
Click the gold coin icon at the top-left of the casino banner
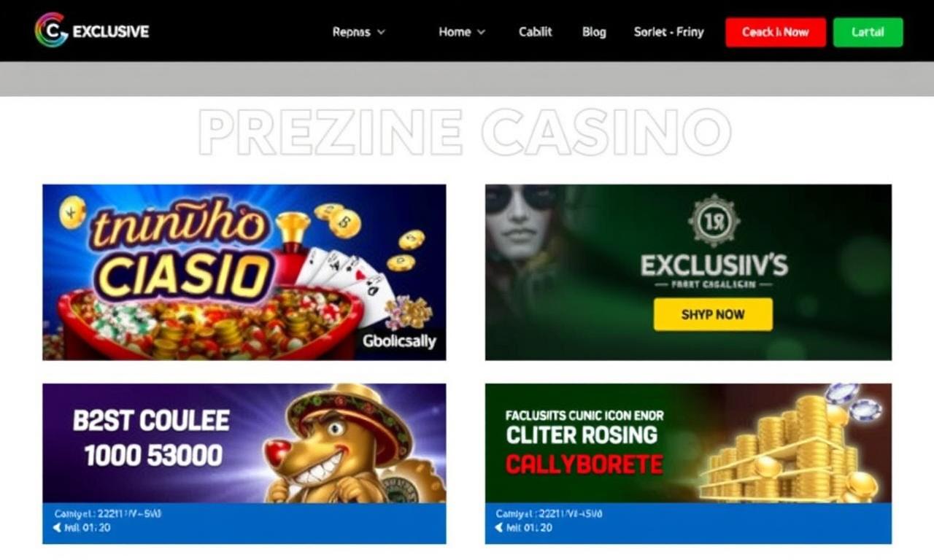72,212
